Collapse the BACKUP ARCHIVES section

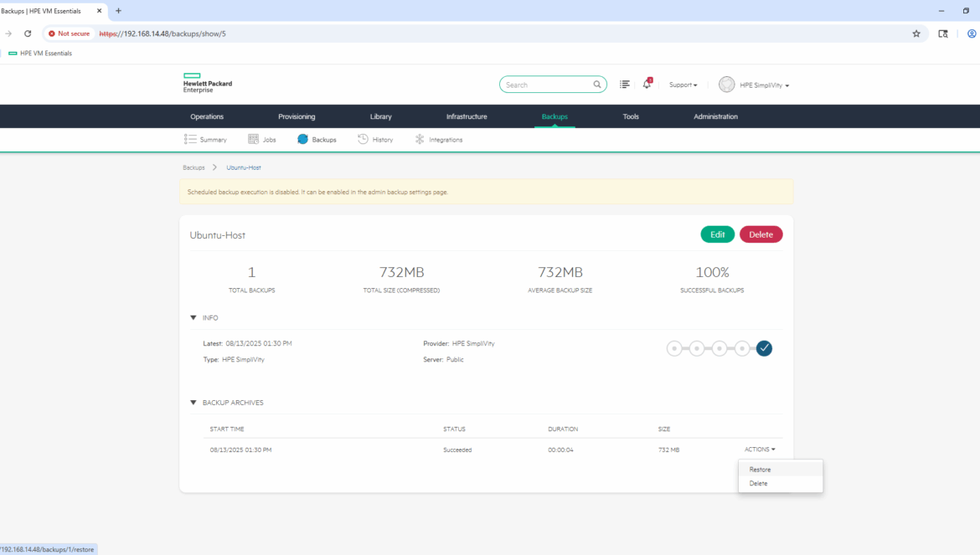click(x=193, y=403)
